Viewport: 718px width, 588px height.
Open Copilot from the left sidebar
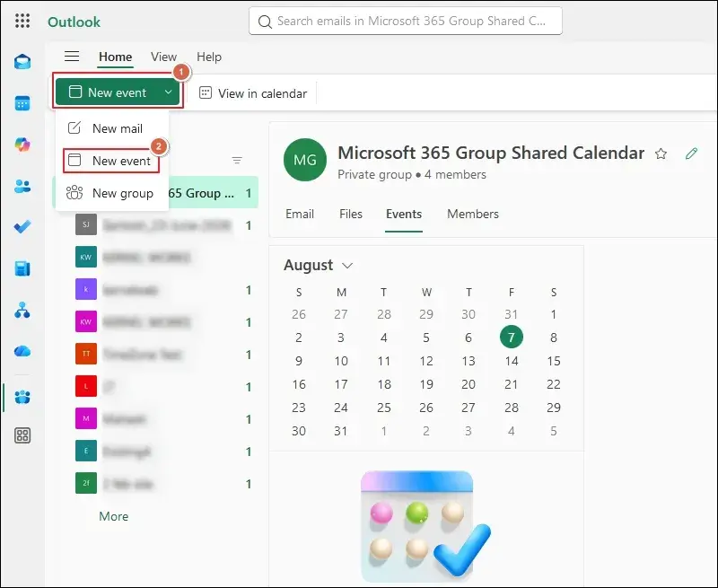point(22,145)
